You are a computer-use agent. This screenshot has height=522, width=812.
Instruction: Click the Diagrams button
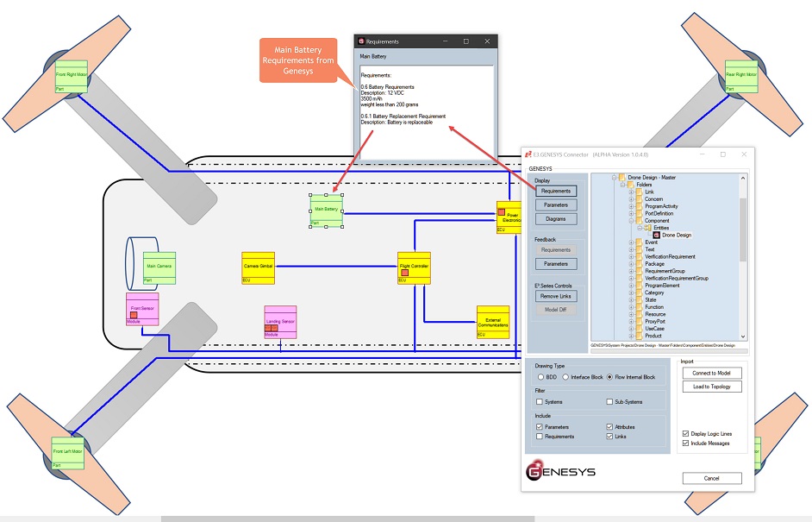pos(556,219)
